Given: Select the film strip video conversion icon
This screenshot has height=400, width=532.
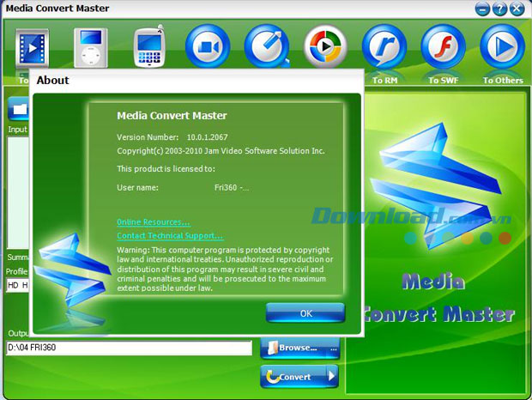Looking at the screenshot, I should [x=33, y=47].
